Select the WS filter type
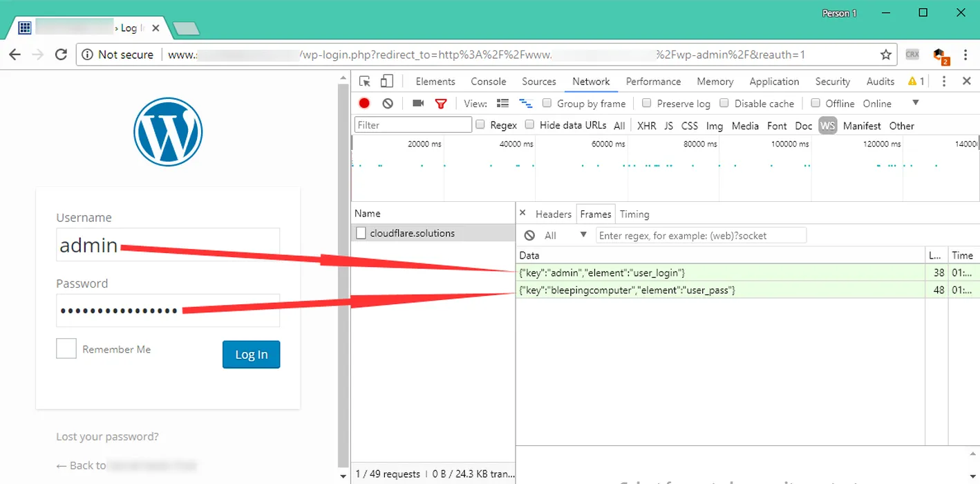 click(x=827, y=125)
